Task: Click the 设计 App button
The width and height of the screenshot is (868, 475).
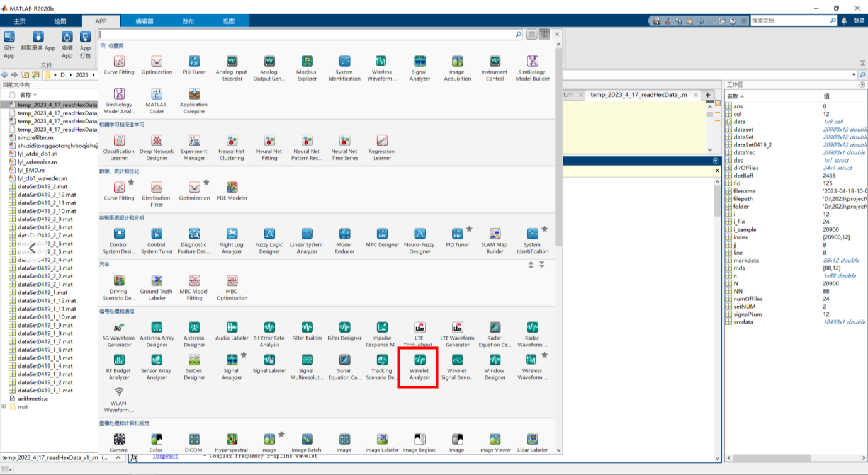Action: (x=9, y=45)
